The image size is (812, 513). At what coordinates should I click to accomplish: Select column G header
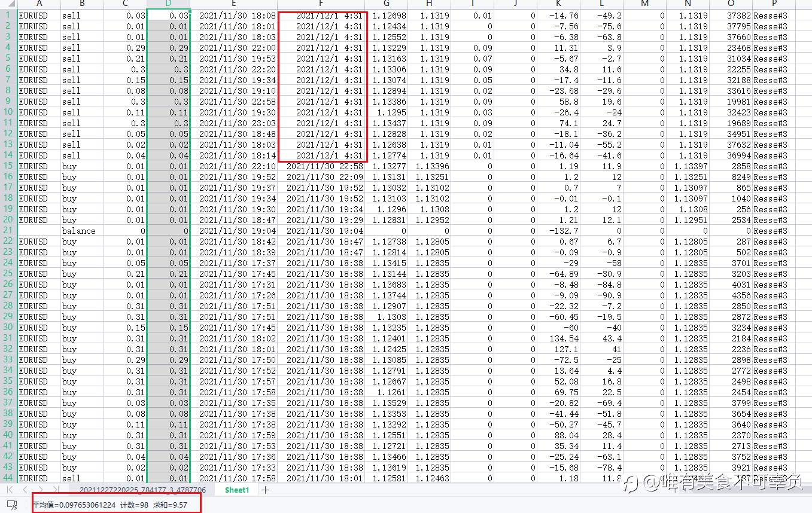(x=387, y=4)
